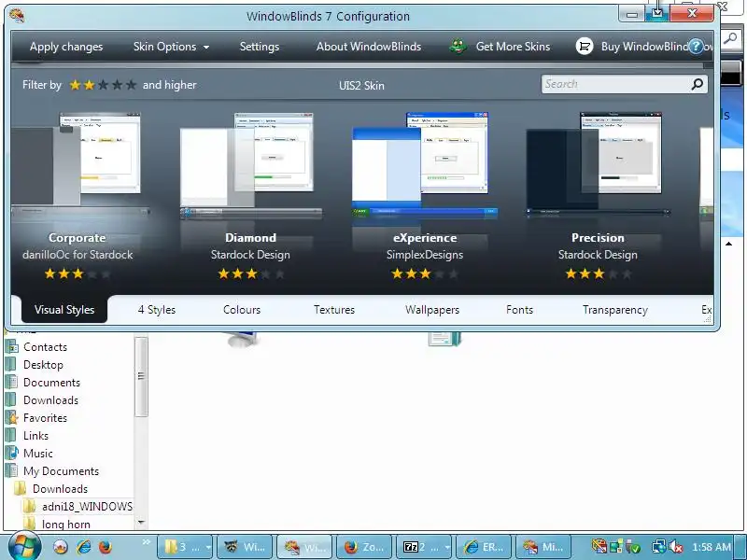Image resolution: width=747 pixels, height=560 pixels.
Task: Switch to the Textures tab
Action: (334, 310)
